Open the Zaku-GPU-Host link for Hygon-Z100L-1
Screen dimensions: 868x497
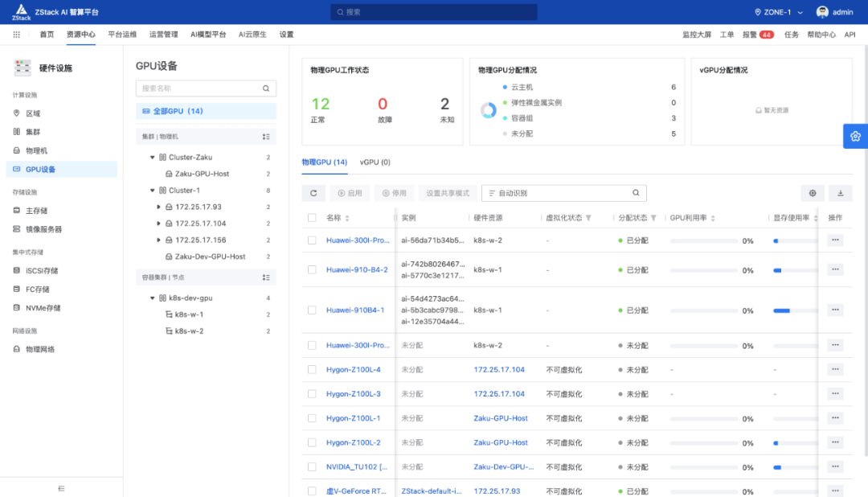(501, 418)
